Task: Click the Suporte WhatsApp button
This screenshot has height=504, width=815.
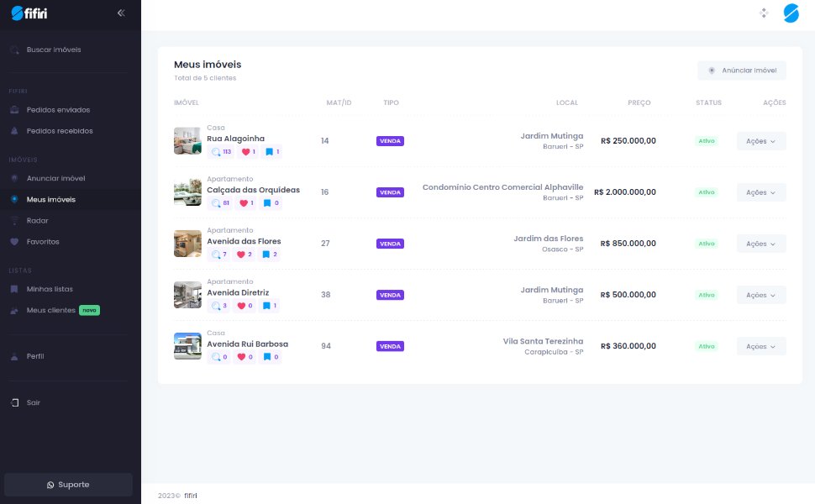Action: [x=68, y=485]
